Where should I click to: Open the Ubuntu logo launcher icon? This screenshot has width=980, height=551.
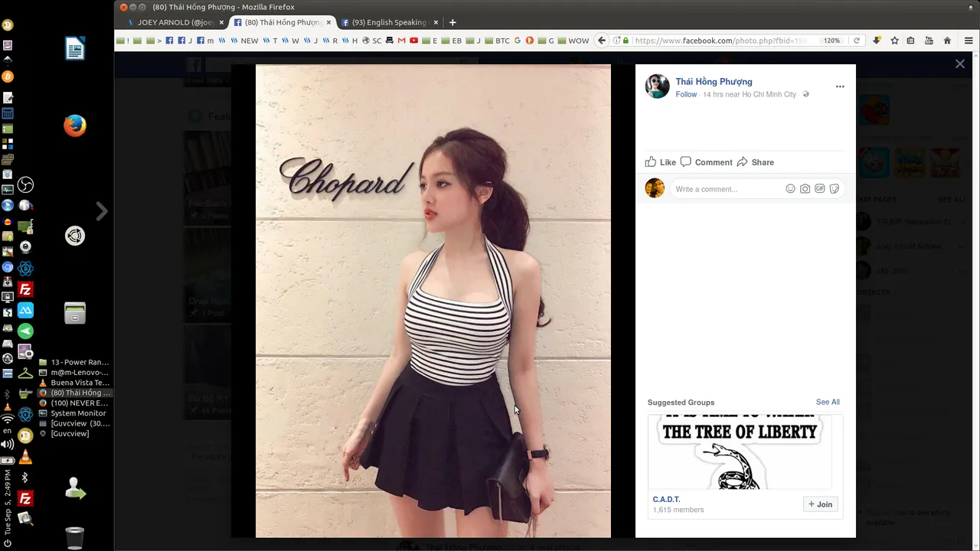pos(74,236)
